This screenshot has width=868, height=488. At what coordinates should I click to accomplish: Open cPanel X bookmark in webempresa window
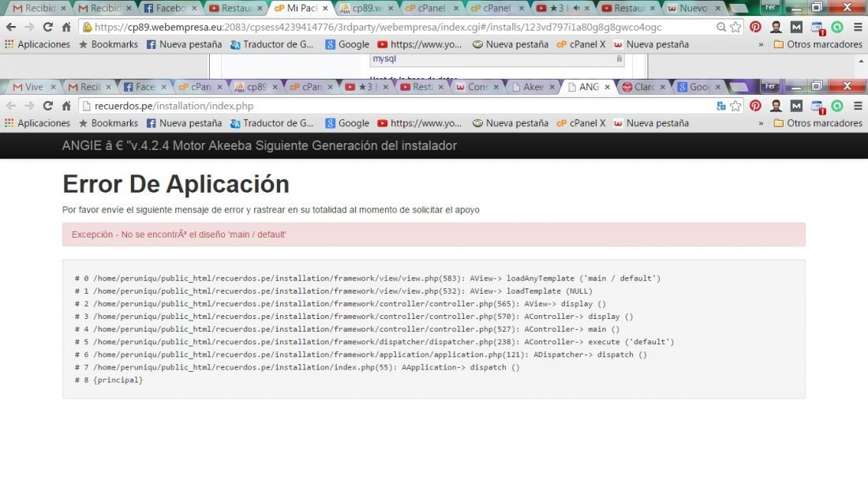pyautogui.click(x=581, y=44)
